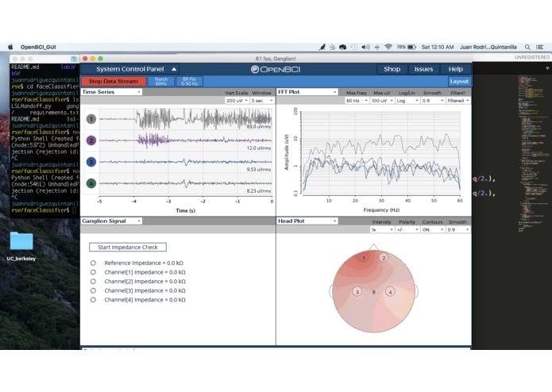Image resolution: width=552 pixels, height=392 pixels.
Task: Select Channel[1] Impedance radio button
Action: click(93, 272)
